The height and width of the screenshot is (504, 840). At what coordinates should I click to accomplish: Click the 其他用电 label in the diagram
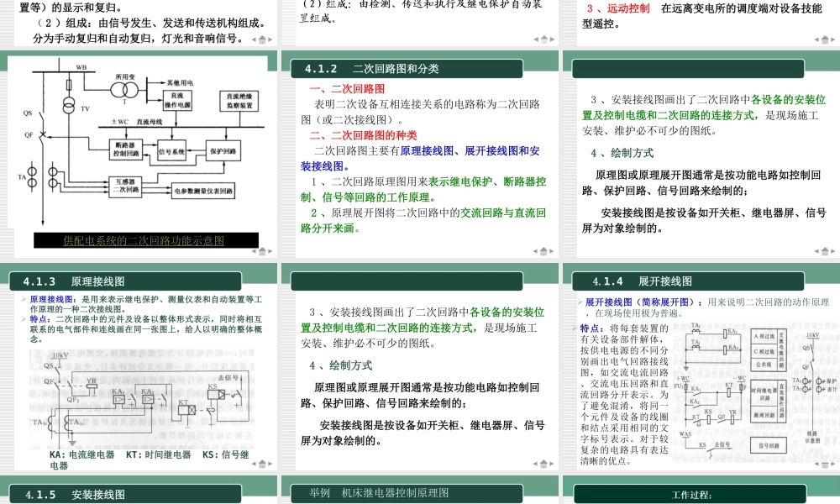(x=180, y=83)
